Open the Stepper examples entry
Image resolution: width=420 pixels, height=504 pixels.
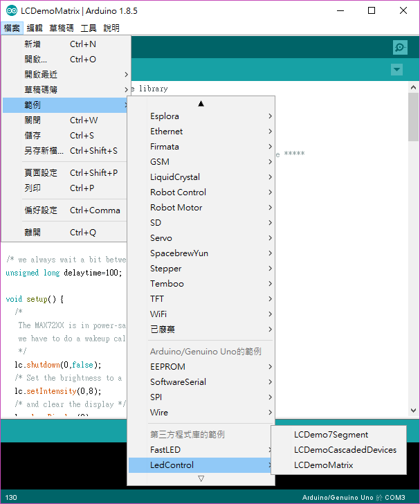201,269
